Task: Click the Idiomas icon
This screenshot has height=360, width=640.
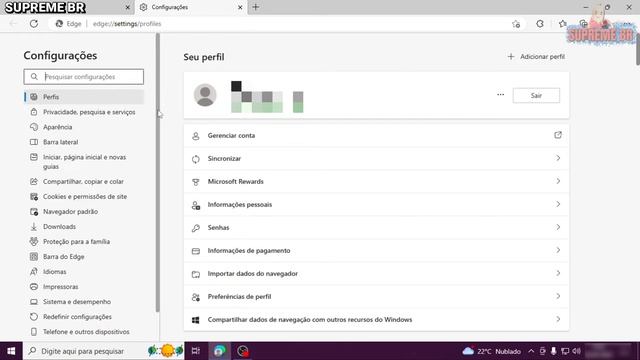Action: click(34, 272)
